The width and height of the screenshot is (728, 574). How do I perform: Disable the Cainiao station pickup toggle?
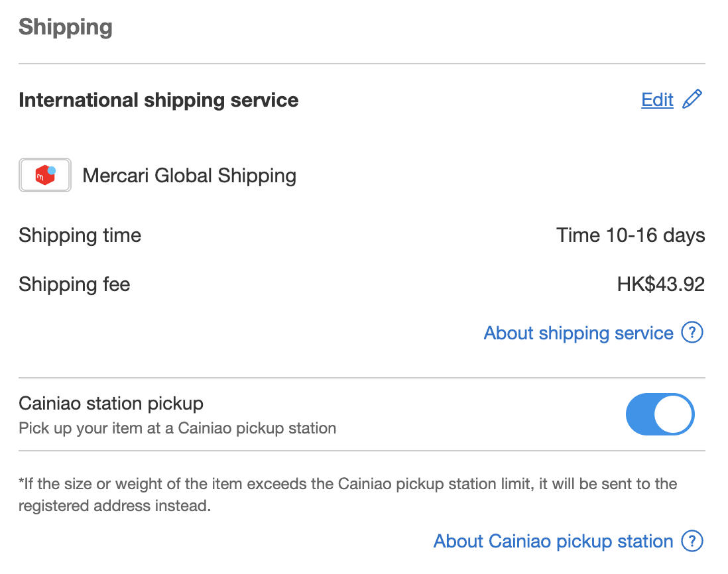coord(660,414)
